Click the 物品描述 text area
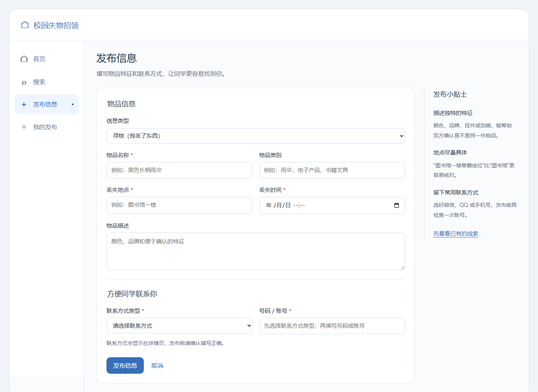This screenshot has width=538, height=392. 256,251
